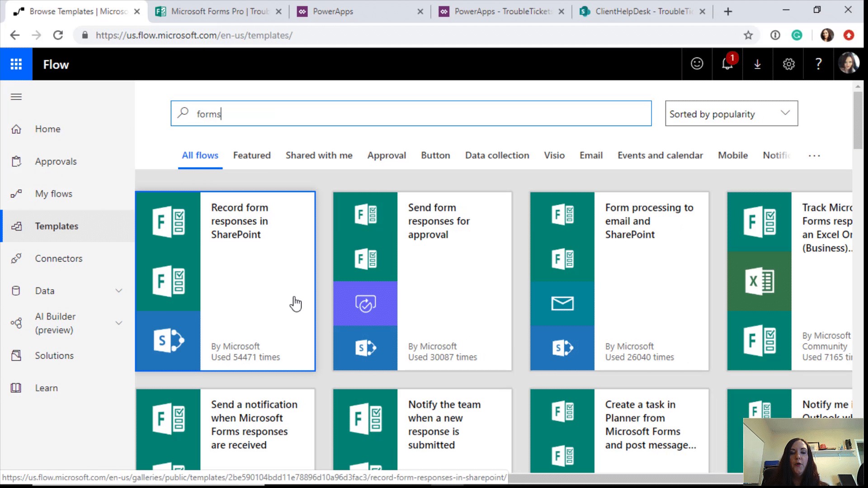
Task: Bookmark this page with the star icon
Action: click(x=748, y=35)
